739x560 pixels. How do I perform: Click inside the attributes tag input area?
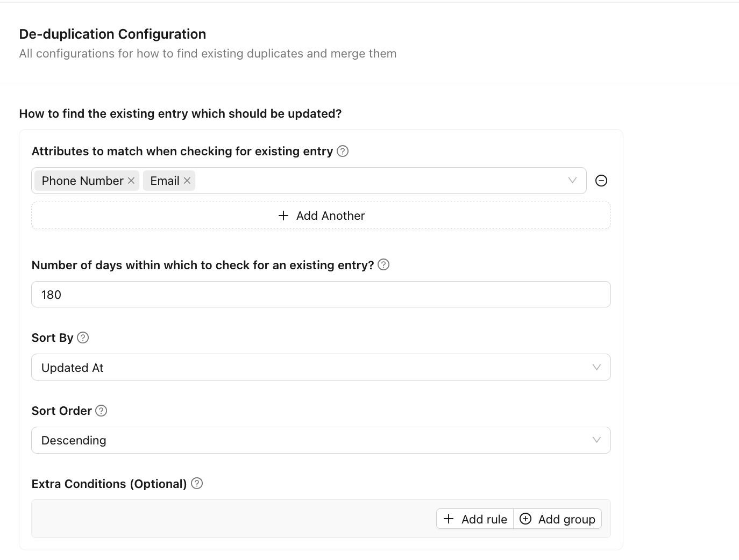click(376, 181)
